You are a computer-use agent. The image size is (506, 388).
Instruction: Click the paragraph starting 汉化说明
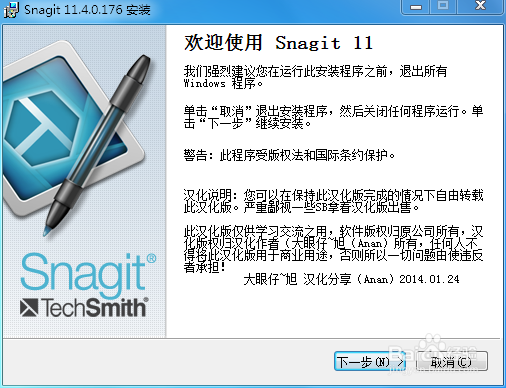[333, 201]
